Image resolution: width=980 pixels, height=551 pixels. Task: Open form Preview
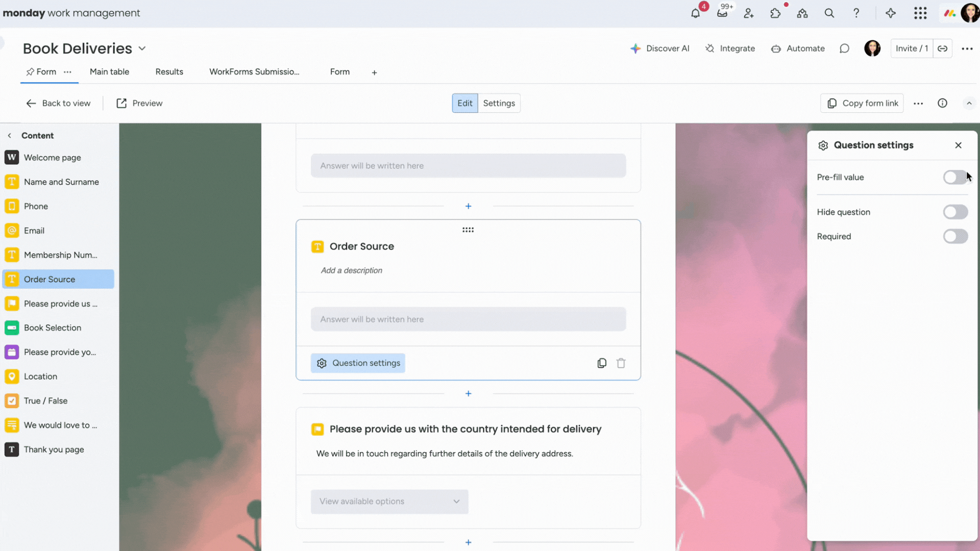tap(139, 103)
